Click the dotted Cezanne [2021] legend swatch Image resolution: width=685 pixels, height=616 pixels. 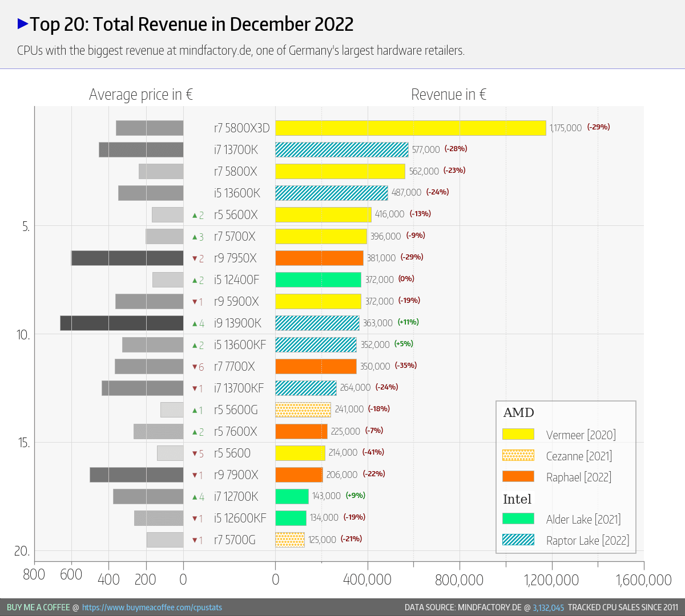518,455
